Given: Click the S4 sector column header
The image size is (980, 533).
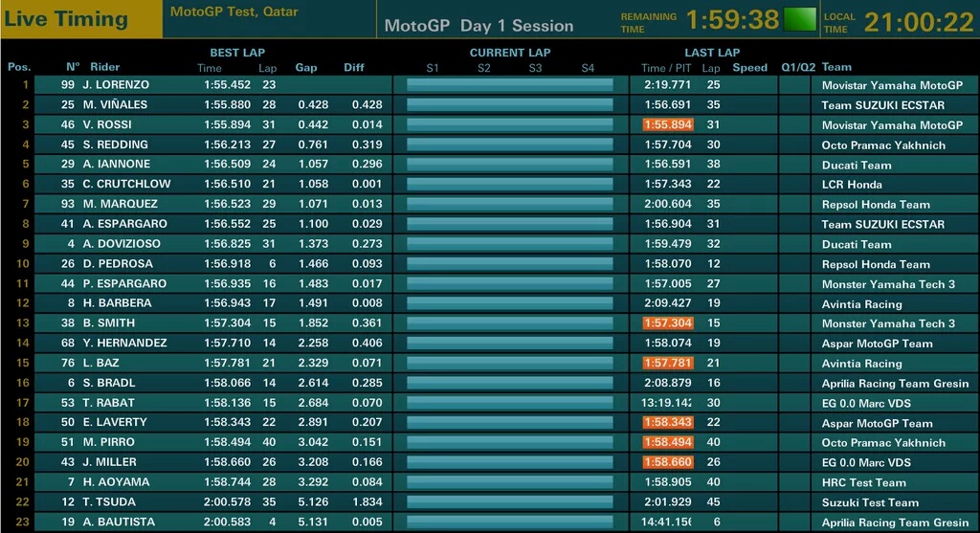Looking at the screenshot, I should coord(588,68).
